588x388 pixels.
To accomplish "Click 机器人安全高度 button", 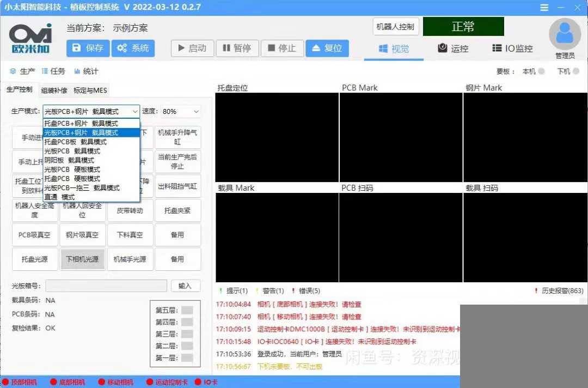I will pos(35,210).
